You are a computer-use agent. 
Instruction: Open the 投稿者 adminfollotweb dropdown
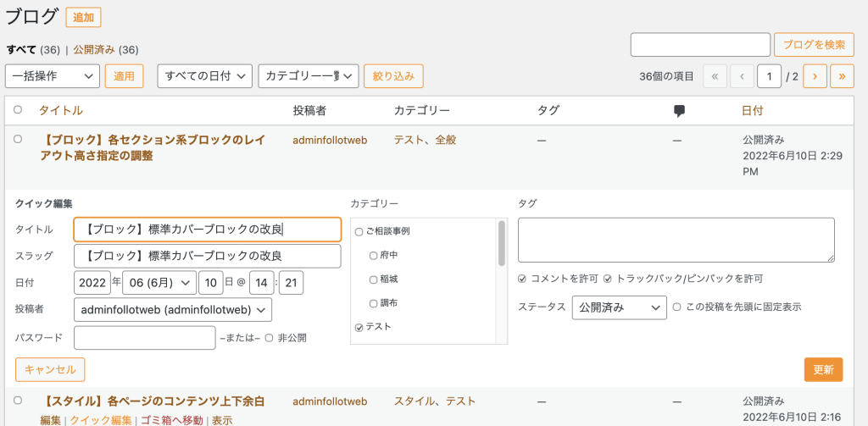173,310
